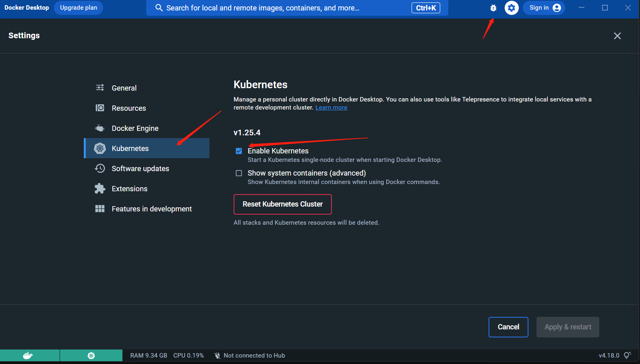Click the Features in development grid icon
The width and height of the screenshot is (640, 364).
click(100, 209)
